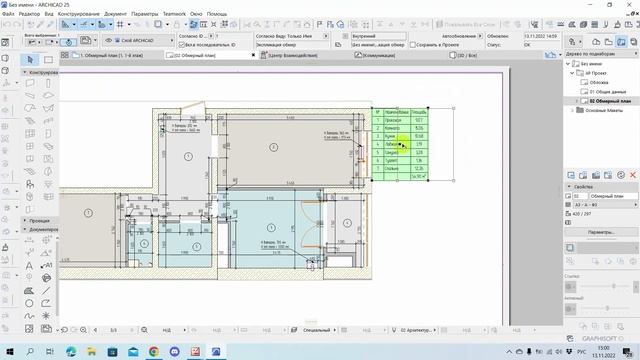Switch to the 3D / Все tab
The width and height of the screenshot is (640, 360).
coord(463,55)
